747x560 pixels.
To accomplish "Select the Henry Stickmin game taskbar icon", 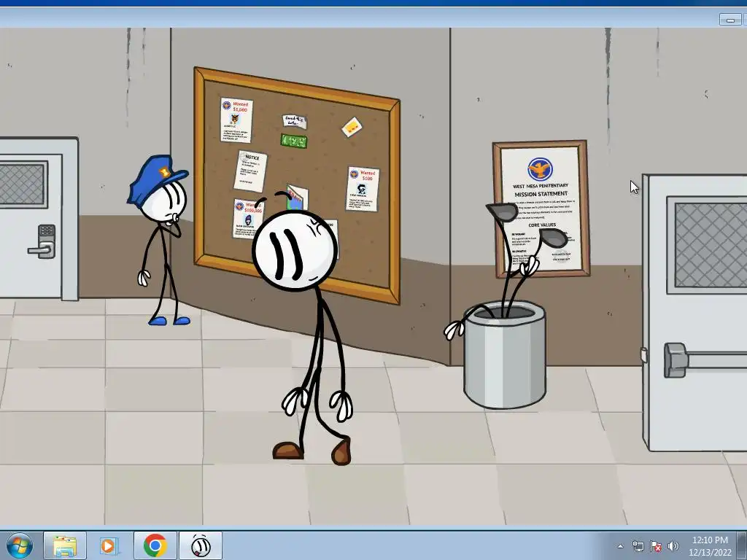I will click(201, 545).
